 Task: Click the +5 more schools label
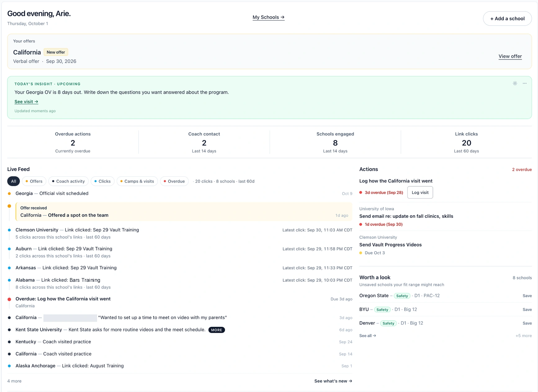point(523,336)
